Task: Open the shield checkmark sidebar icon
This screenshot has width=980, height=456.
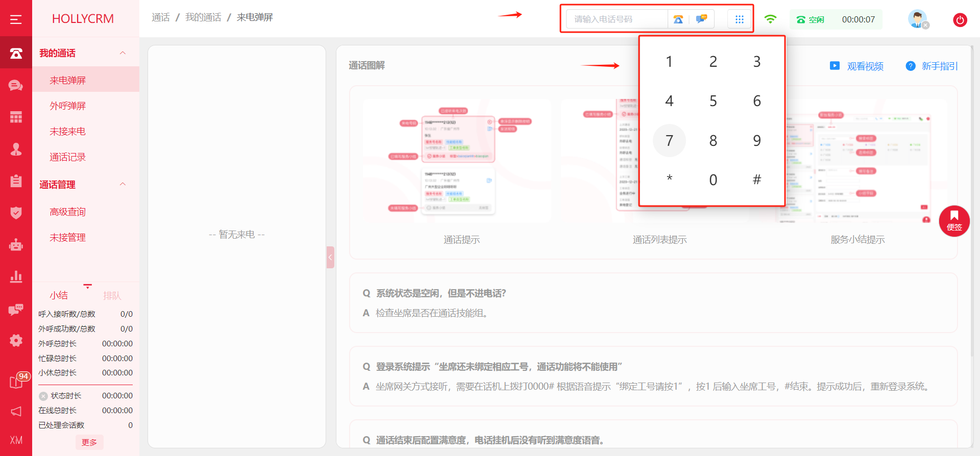Action: (16, 213)
